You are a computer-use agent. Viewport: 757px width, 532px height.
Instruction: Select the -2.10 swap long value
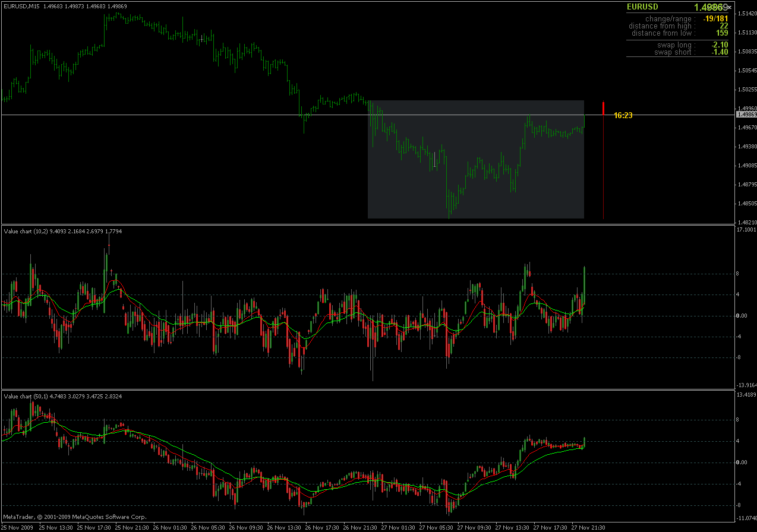click(720, 45)
